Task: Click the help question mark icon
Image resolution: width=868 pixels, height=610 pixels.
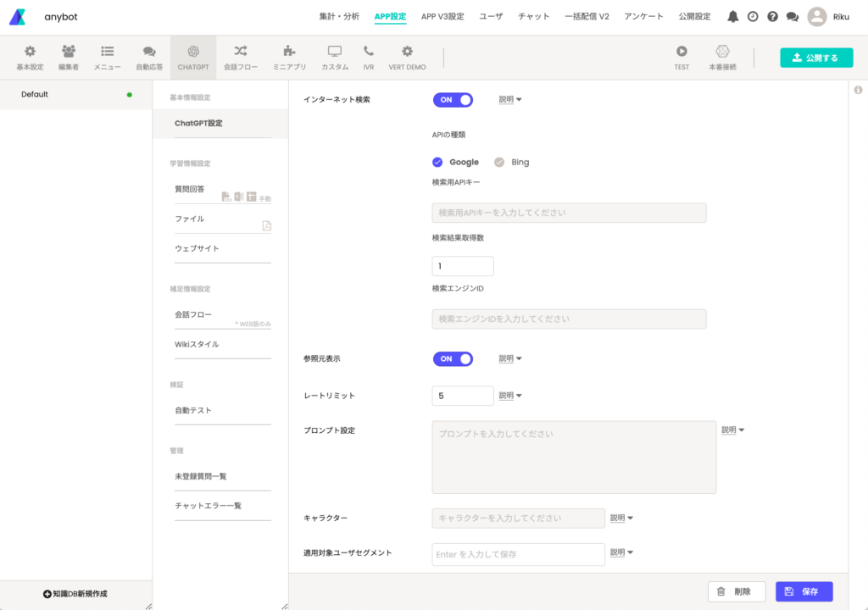Action: click(x=772, y=16)
